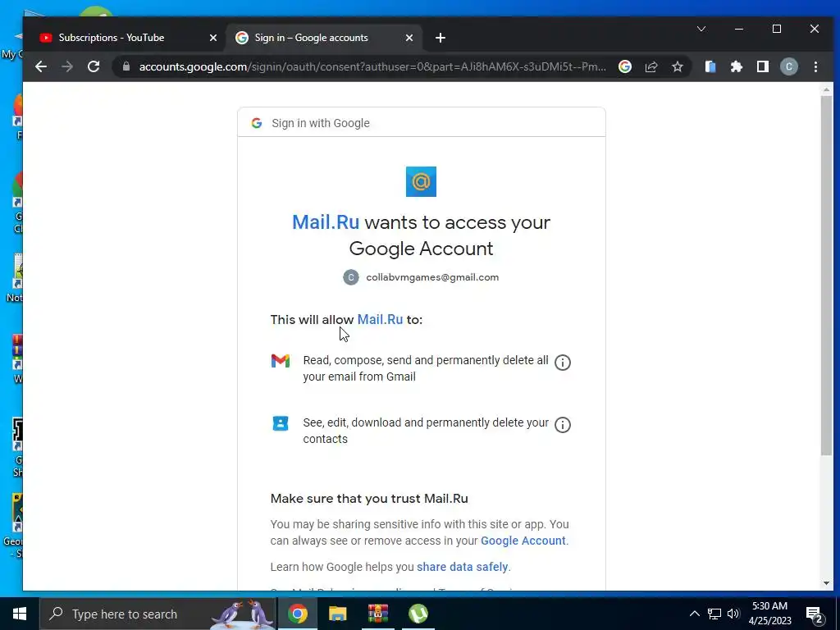Click the Google logo next to Sign in with Google
The height and width of the screenshot is (630, 840).
point(257,123)
